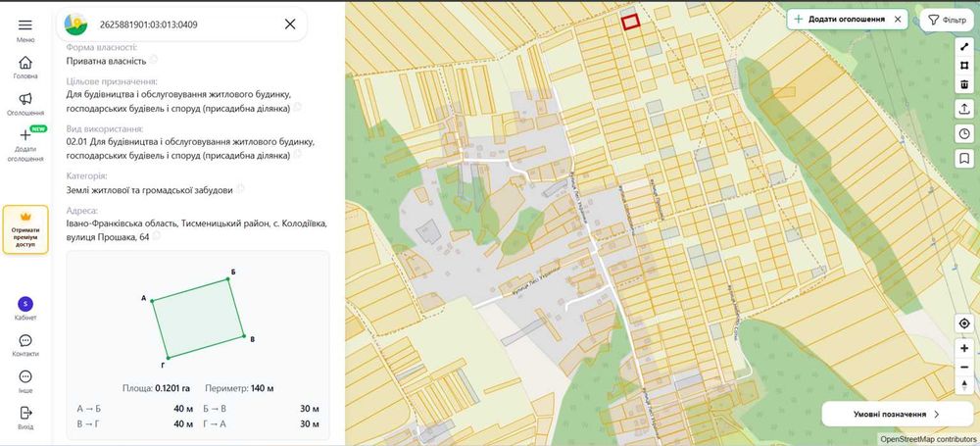980x446 pixels.
Task: Click the upload/export map icon
Action: pyautogui.click(x=965, y=109)
